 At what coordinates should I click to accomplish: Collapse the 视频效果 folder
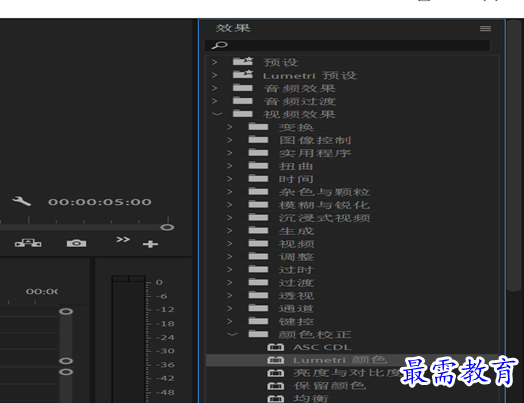pyautogui.click(x=217, y=114)
